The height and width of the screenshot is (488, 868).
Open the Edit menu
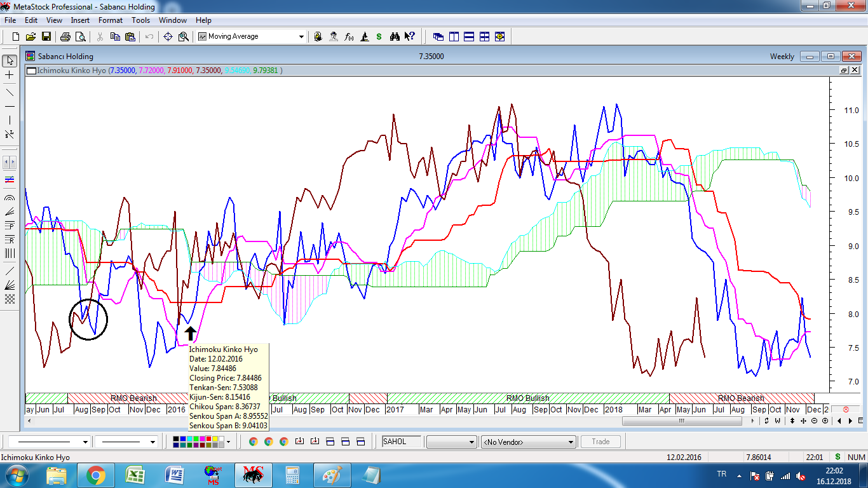click(31, 20)
